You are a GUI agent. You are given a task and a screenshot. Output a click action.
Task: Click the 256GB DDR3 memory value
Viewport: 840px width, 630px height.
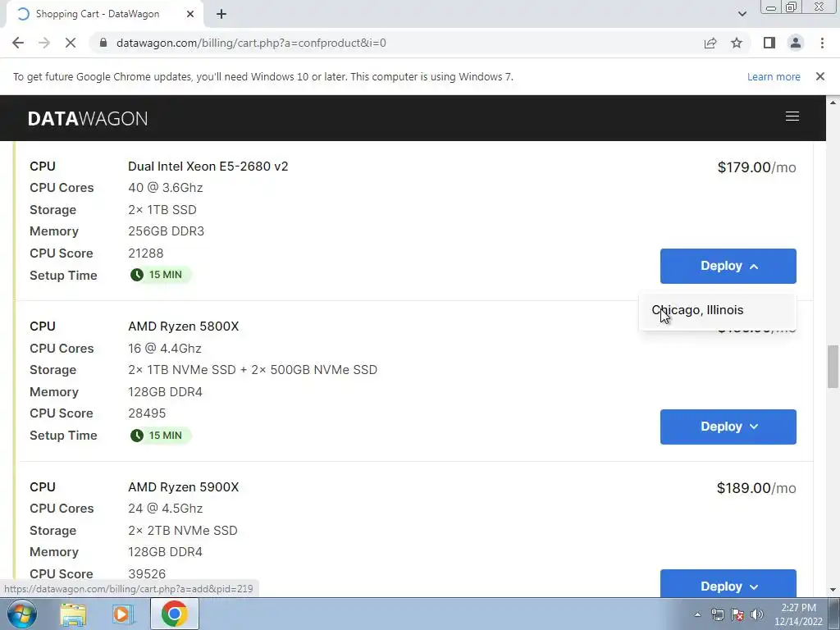(166, 231)
